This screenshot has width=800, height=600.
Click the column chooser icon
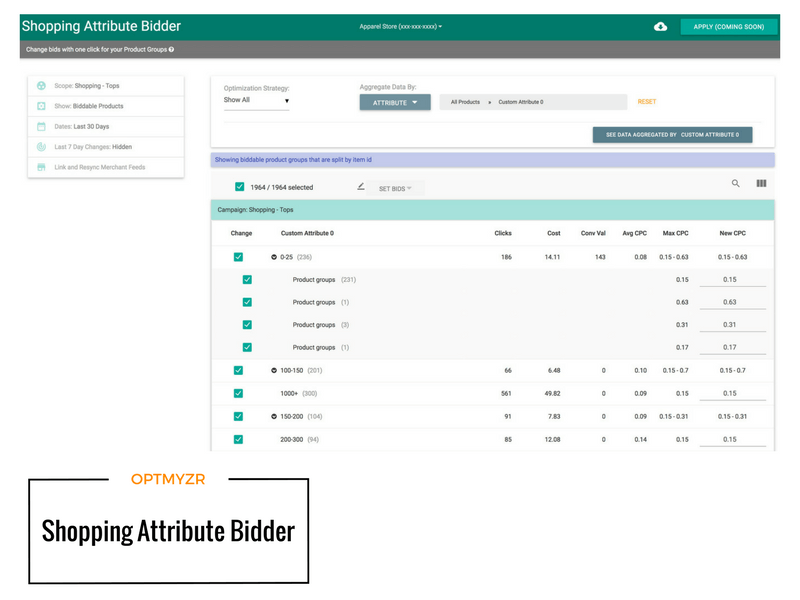pyautogui.click(x=761, y=184)
